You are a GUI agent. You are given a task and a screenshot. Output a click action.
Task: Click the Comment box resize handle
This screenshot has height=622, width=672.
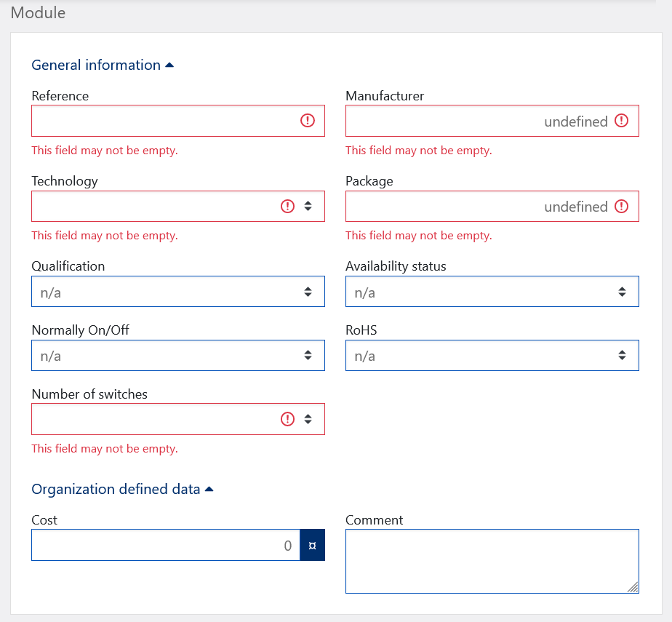(x=633, y=587)
